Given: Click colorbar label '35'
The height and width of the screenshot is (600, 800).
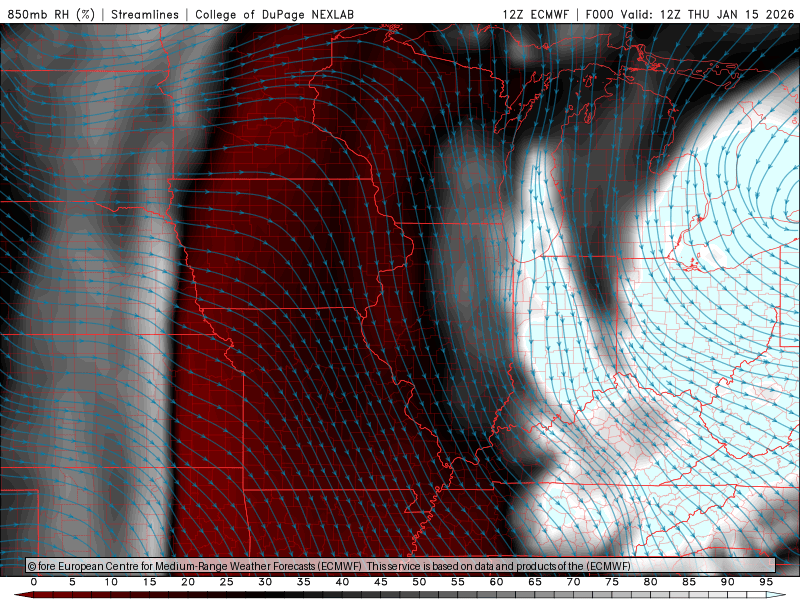Looking at the screenshot, I should (x=304, y=582).
